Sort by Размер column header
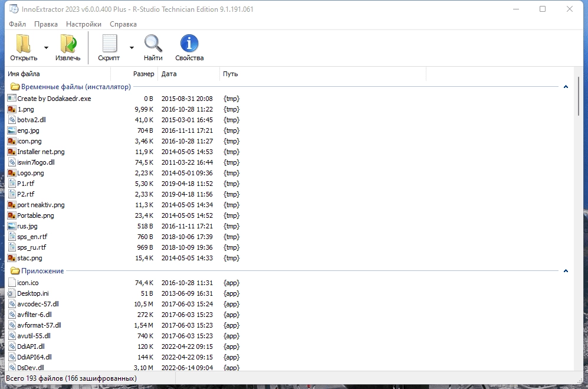The height and width of the screenshot is (389, 588). (134, 74)
